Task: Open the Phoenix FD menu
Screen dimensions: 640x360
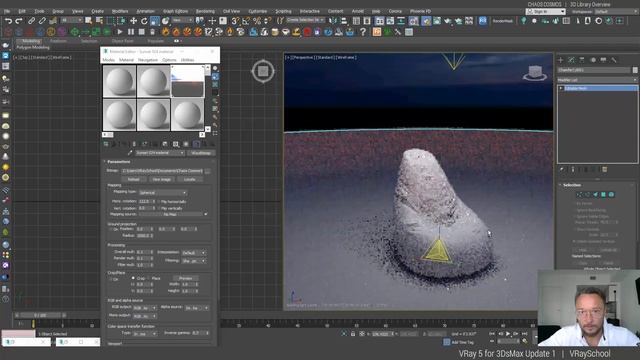Action: (x=420, y=11)
